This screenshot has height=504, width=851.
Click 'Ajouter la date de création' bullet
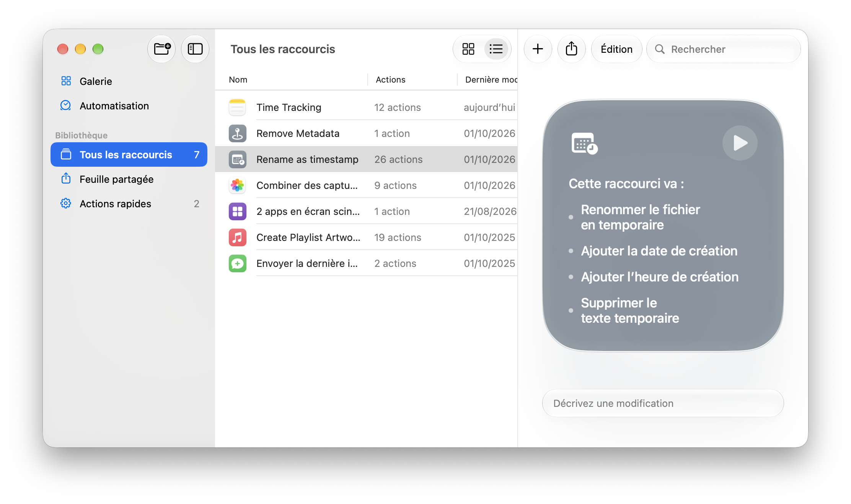(x=659, y=251)
